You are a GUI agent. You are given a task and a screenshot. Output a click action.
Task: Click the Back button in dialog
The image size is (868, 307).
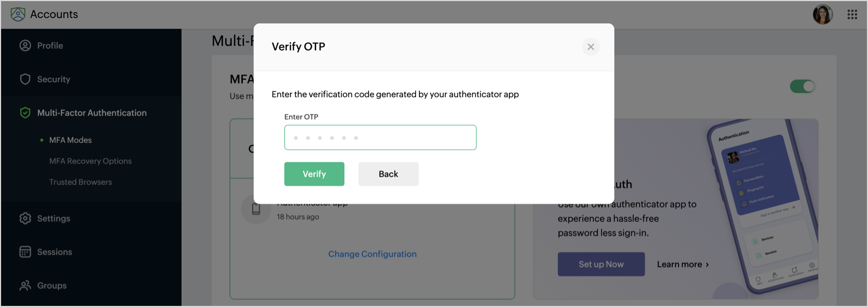pos(388,174)
